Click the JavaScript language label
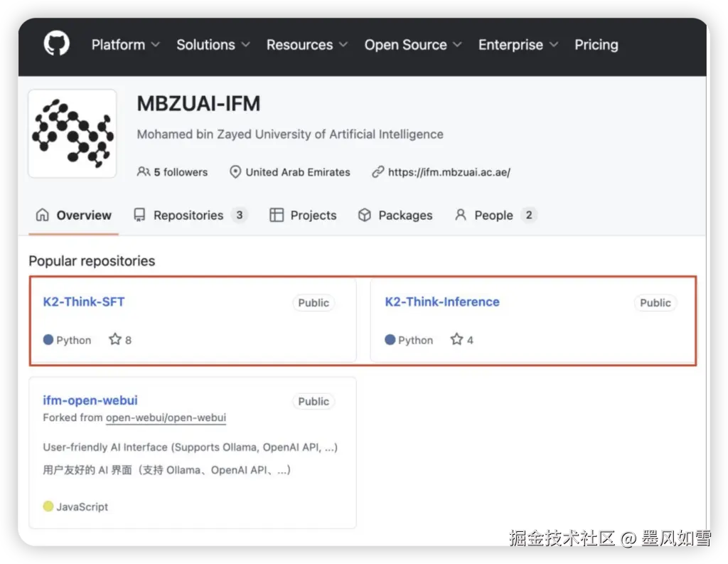 click(x=82, y=507)
